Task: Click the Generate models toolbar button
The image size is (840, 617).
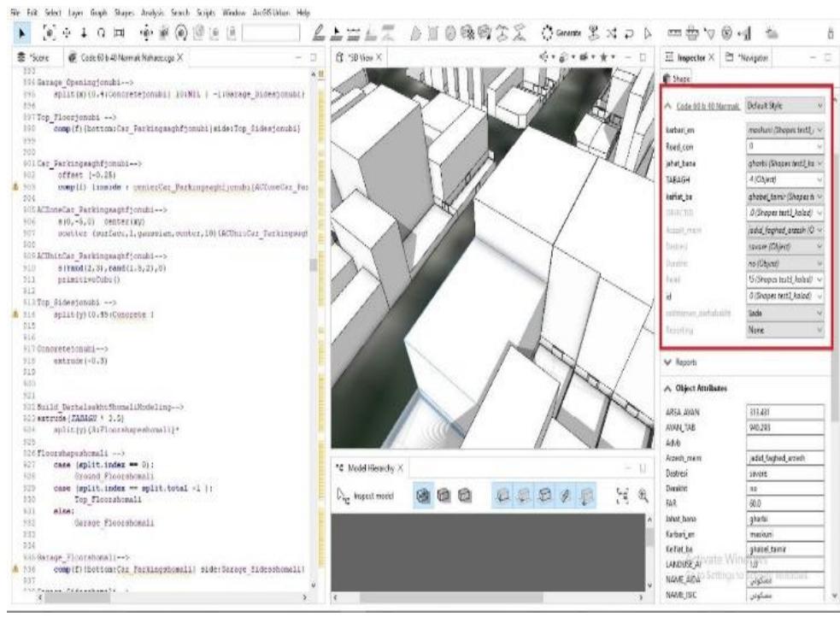Action: point(564,32)
